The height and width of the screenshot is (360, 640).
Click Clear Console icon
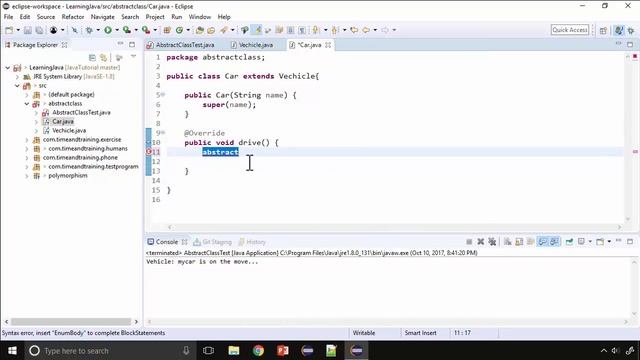click(507, 242)
